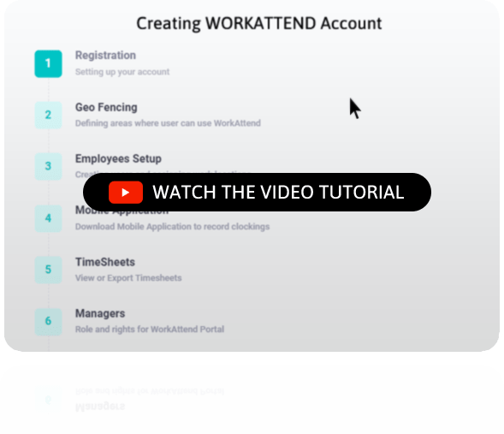Select step 1 Registration number badge
The width and height of the screenshot is (504, 434).
click(48, 63)
